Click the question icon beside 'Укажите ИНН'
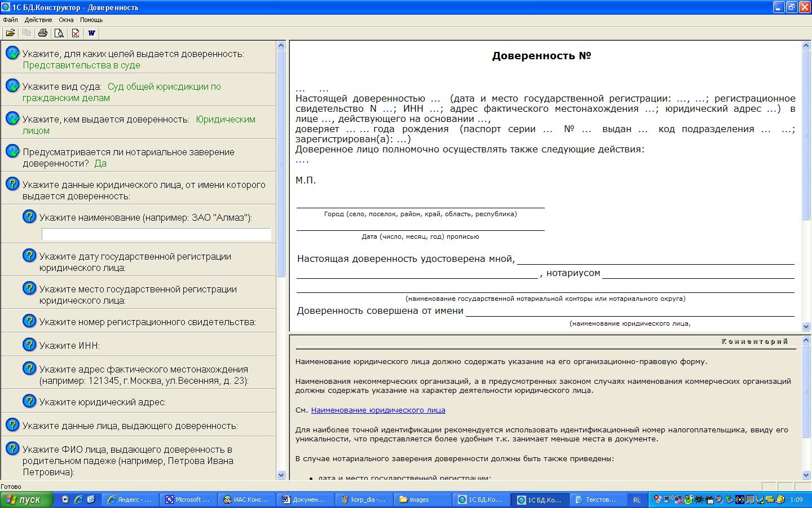 [29, 345]
